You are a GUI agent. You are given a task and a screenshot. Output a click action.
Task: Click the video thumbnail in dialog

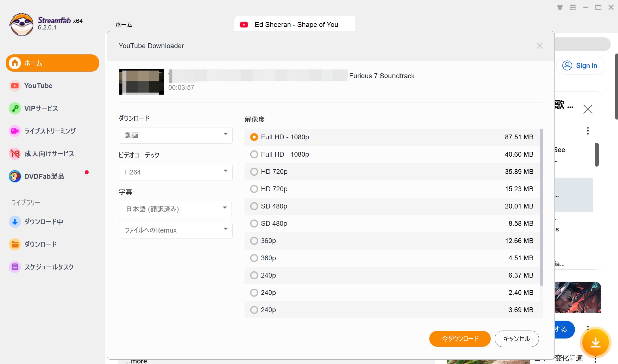(x=141, y=82)
